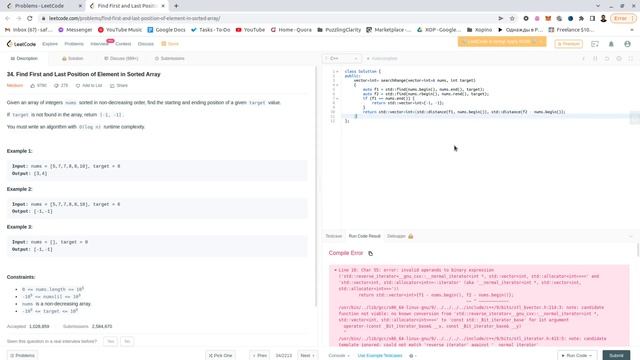Open the Discuss (999+) tab
The width and height of the screenshot is (640, 360).
coord(121,59)
